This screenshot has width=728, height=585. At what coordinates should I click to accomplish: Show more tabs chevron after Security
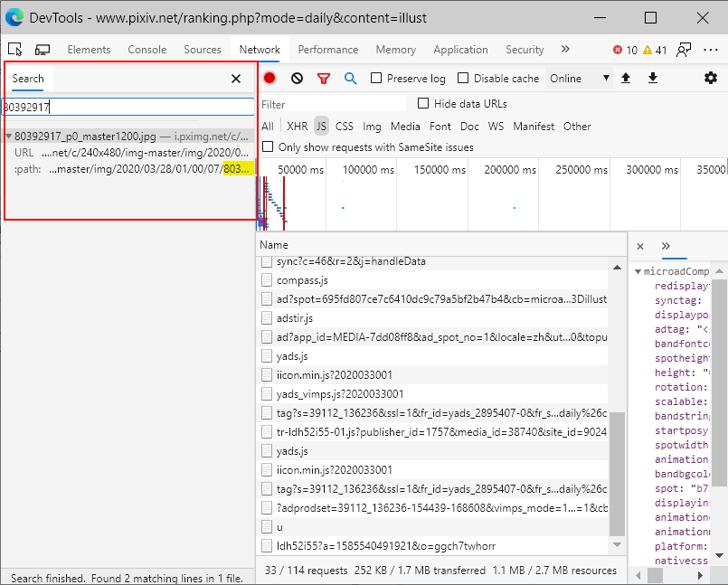565,49
